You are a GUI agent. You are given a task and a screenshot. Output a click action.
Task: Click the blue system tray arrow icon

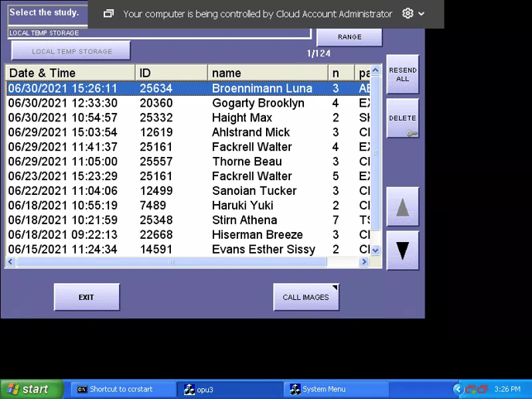point(458,390)
